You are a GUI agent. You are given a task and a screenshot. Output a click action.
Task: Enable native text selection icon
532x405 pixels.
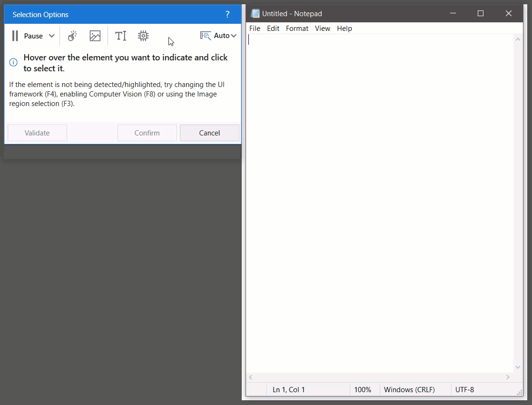coord(121,36)
